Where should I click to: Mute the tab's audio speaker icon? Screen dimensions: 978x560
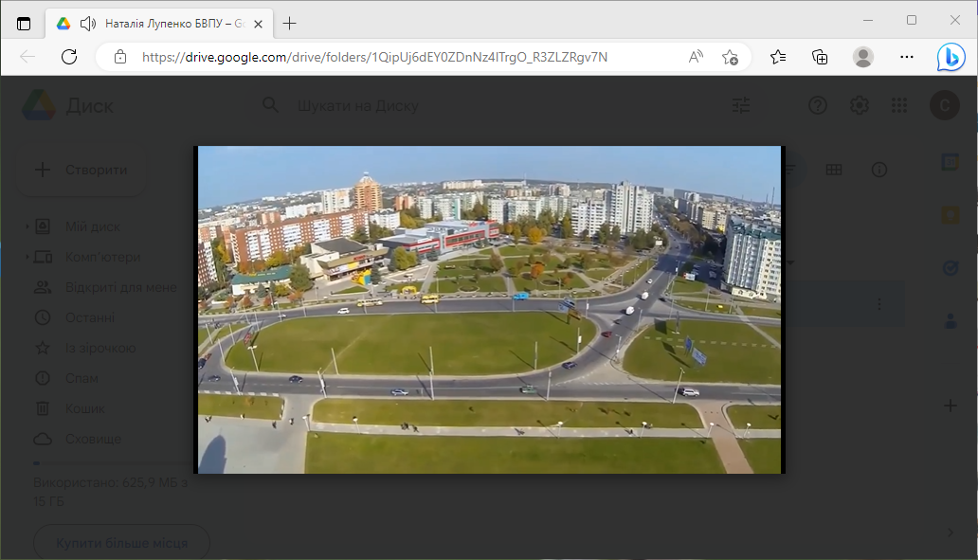pyautogui.click(x=88, y=24)
